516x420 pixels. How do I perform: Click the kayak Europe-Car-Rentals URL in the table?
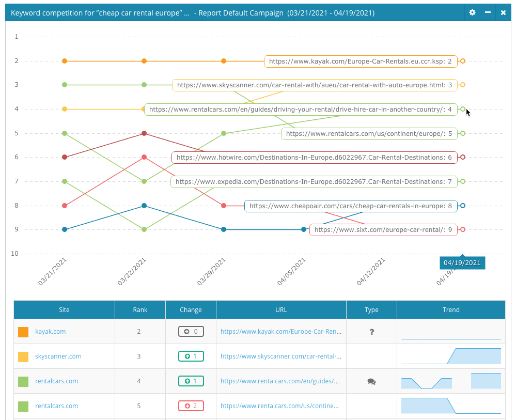281,331
